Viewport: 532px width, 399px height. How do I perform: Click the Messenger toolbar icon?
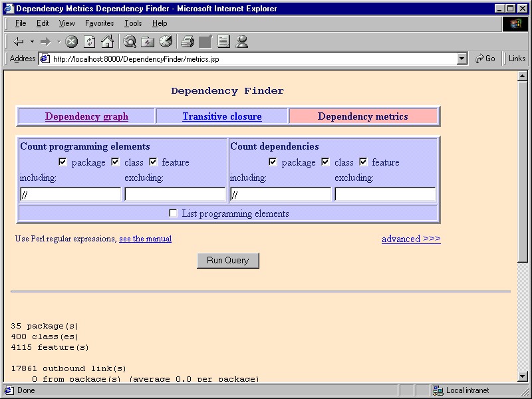click(241, 41)
